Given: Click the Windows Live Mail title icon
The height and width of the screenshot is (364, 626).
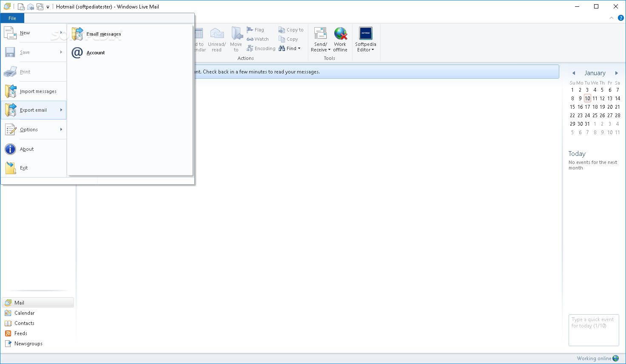Looking at the screenshot, I should (x=7, y=6).
